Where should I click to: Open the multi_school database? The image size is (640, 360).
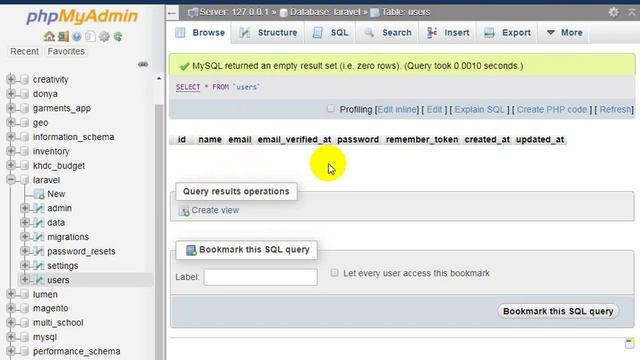click(58, 322)
